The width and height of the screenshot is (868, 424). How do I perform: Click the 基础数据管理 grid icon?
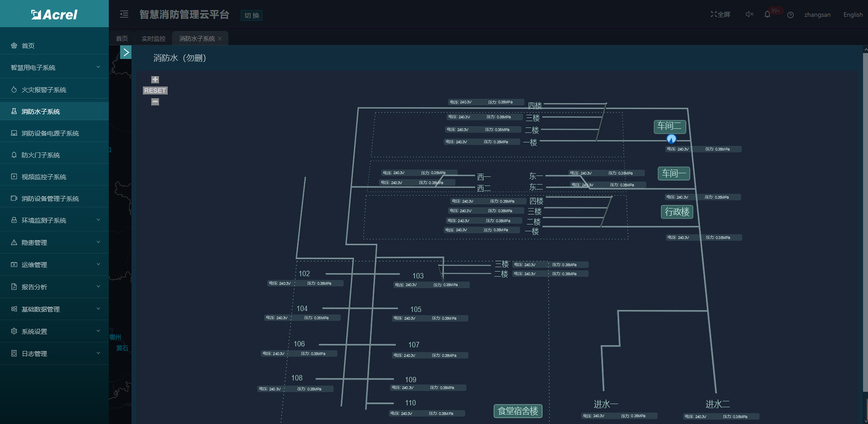[x=14, y=309]
